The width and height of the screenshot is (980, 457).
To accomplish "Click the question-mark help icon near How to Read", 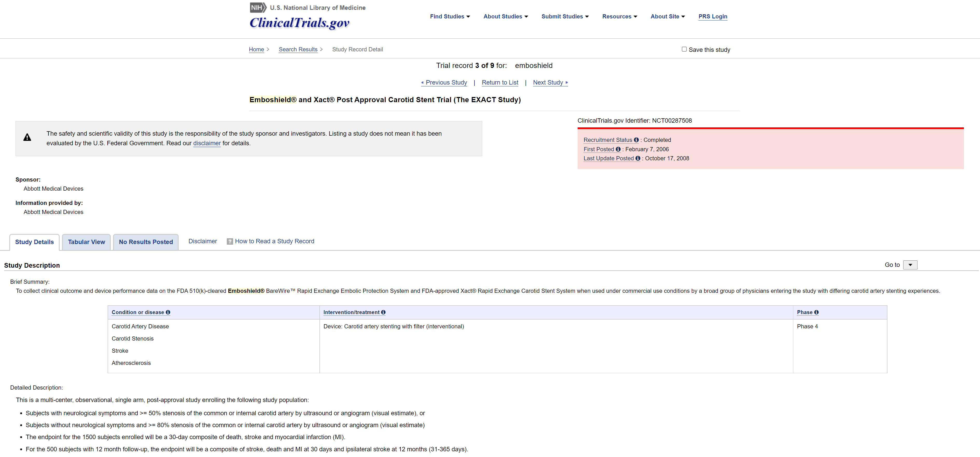I will tap(230, 242).
